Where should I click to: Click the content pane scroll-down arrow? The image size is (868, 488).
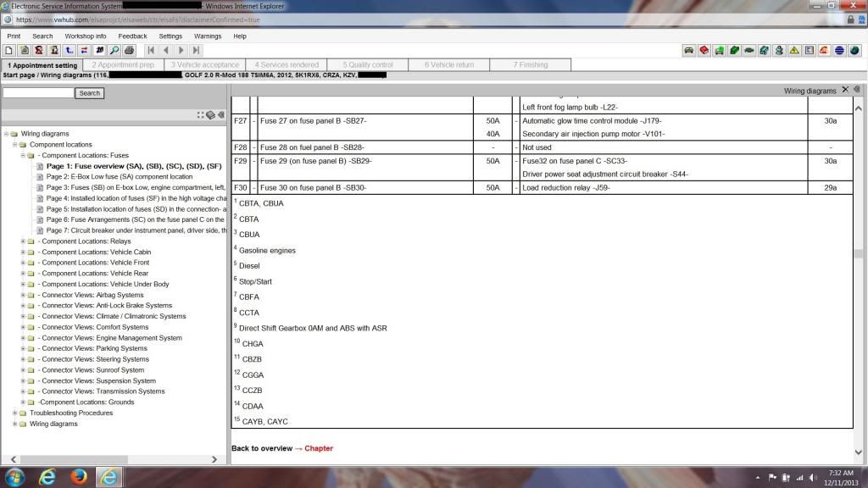tap(859, 452)
